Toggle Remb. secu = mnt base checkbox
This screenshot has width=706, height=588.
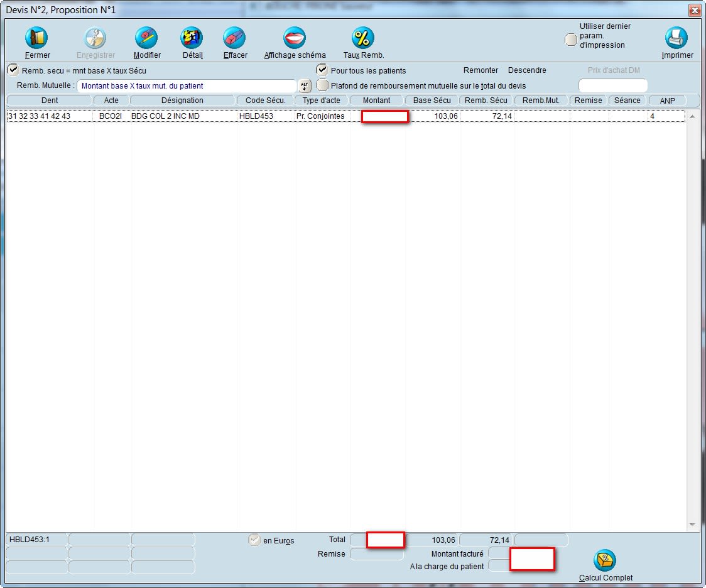(x=13, y=70)
